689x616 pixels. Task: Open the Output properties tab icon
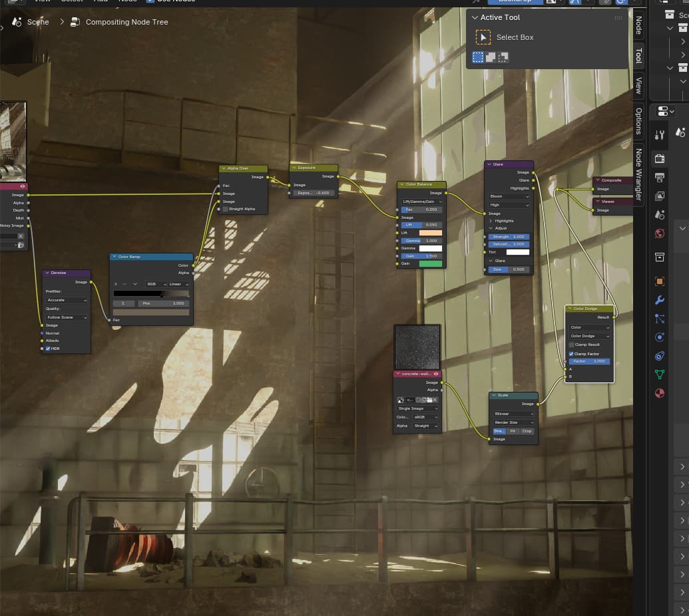(659, 178)
